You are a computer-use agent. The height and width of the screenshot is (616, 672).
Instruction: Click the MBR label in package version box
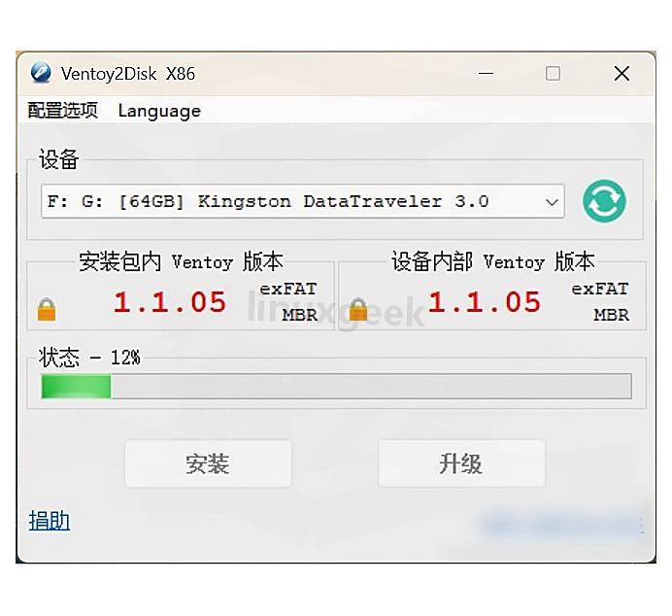(299, 315)
